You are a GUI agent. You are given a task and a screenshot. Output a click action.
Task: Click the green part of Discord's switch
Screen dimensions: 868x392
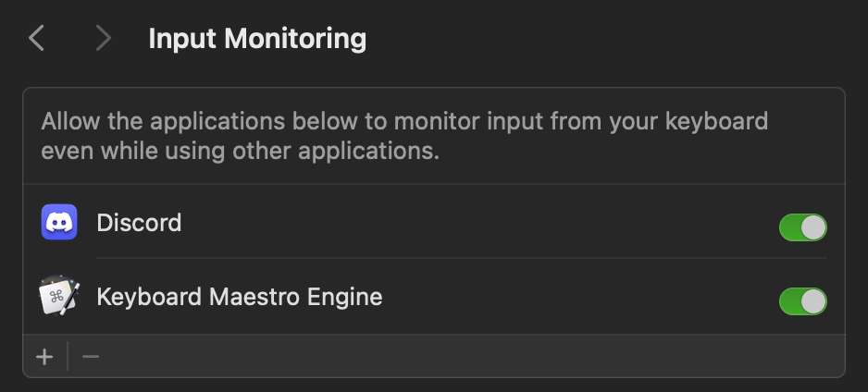coord(788,227)
